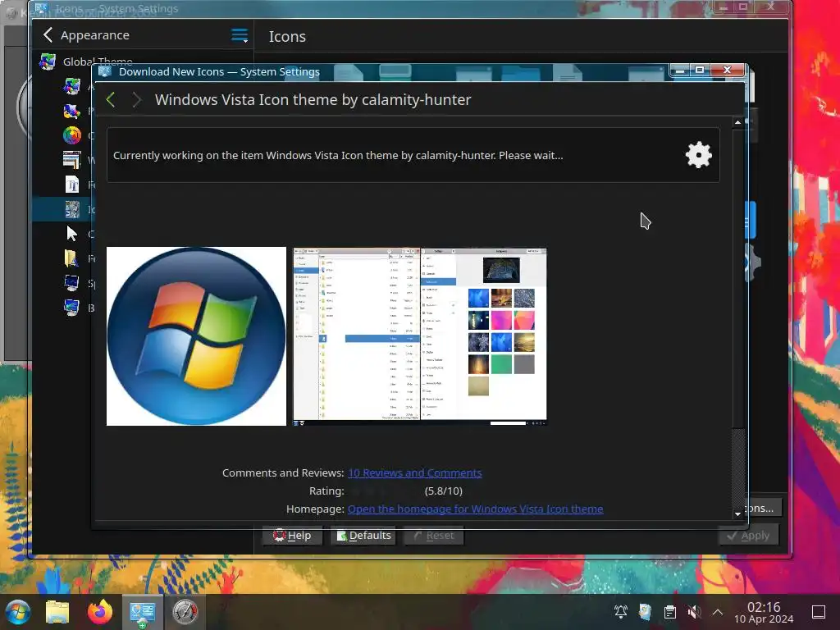Open Colors via the color wheel icon
Screen dimensions: 840x630
[72, 135]
